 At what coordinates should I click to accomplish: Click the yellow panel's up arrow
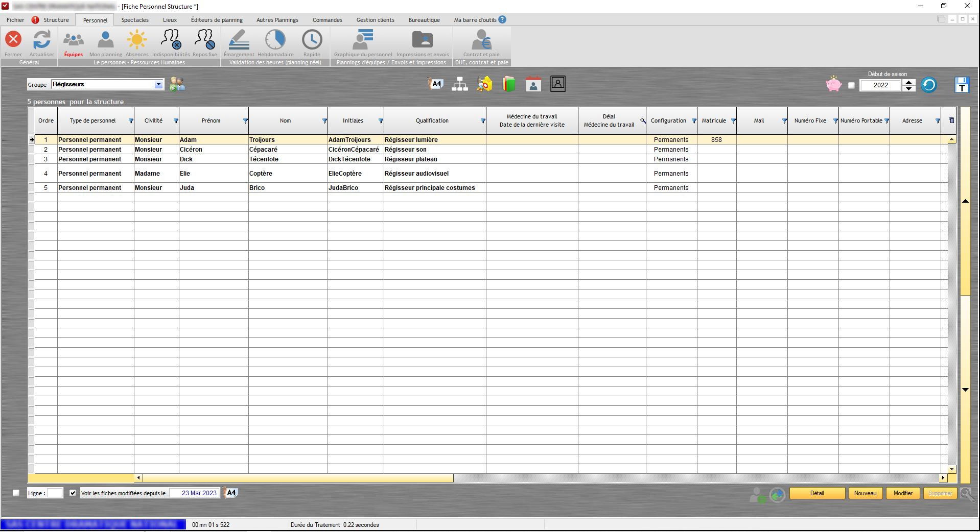pyautogui.click(x=965, y=201)
